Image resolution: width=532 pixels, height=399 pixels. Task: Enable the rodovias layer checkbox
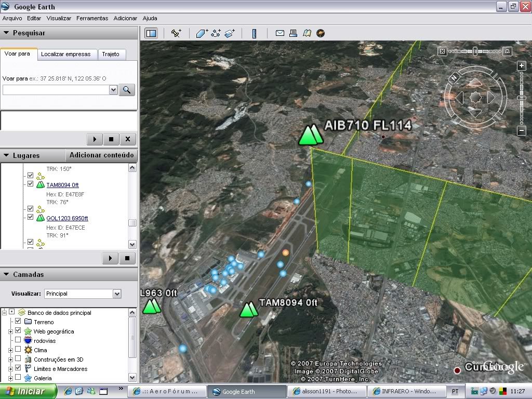[18, 340]
